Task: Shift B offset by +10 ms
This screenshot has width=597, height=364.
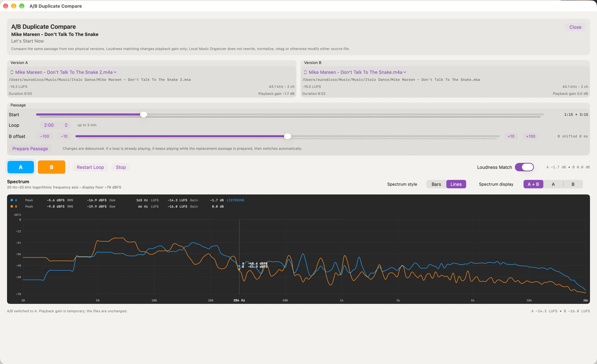Action: pyautogui.click(x=511, y=136)
